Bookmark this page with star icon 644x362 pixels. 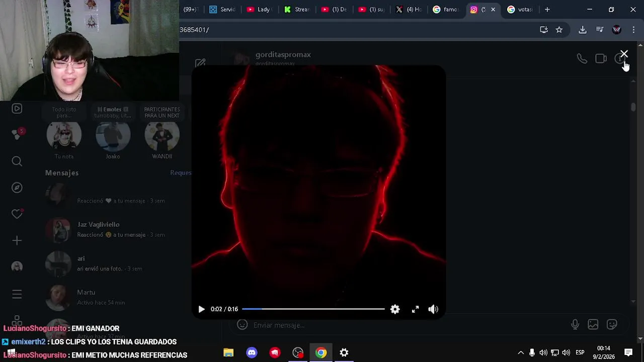(x=559, y=30)
